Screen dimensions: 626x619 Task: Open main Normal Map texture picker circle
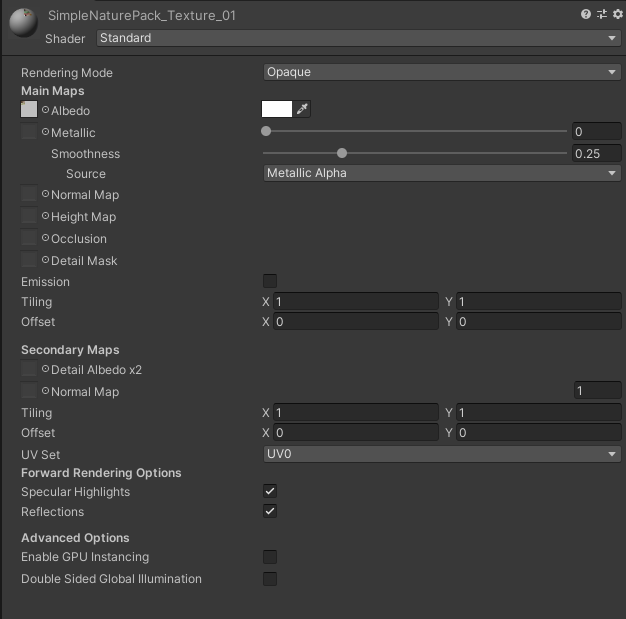(45, 194)
